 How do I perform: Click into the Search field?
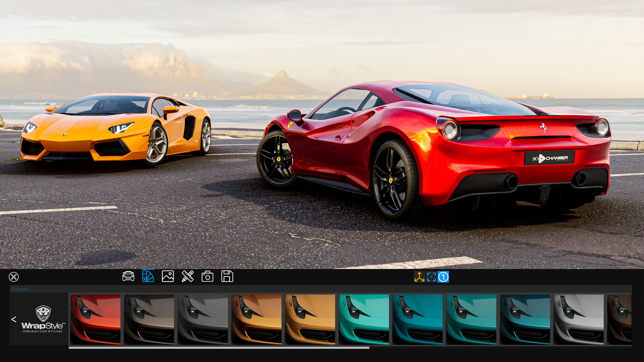click(x=321, y=289)
